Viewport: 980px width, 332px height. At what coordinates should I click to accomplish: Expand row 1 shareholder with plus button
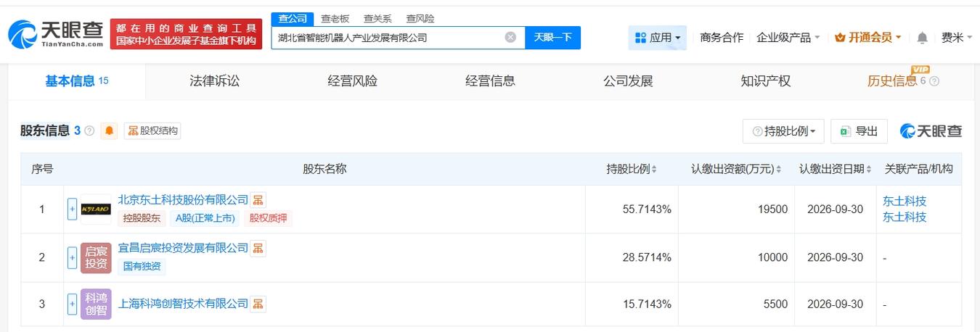pyautogui.click(x=72, y=209)
